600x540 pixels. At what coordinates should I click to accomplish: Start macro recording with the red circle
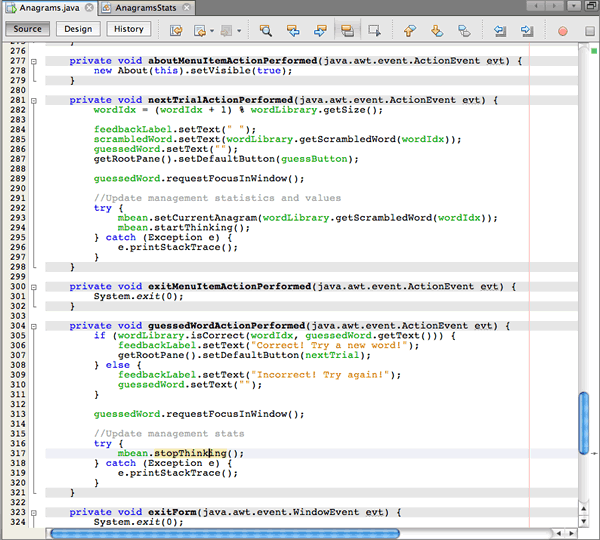562,30
